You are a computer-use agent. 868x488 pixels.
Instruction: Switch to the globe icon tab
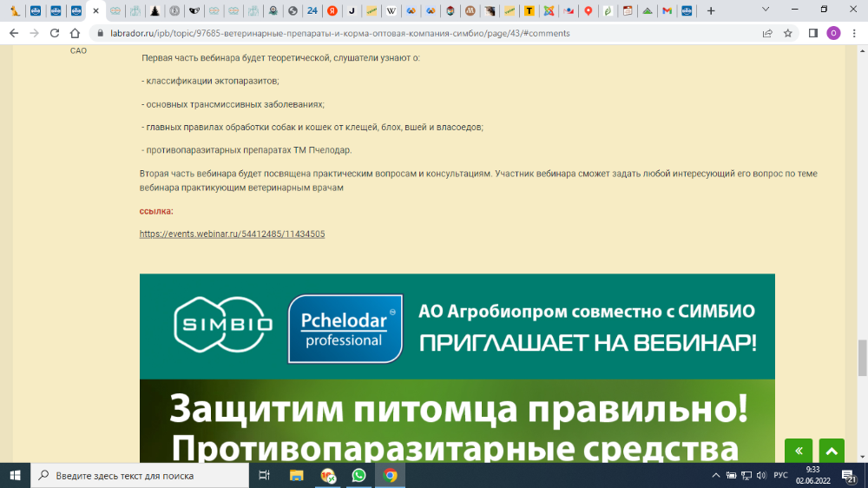293,10
